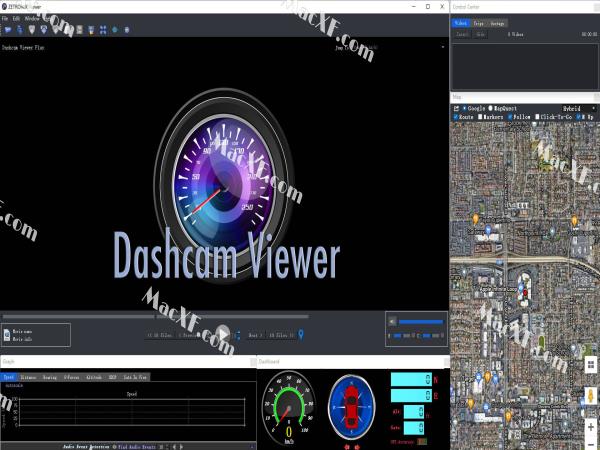
Task: Click the last icon in the top toolbar
Action: (127, 30)
